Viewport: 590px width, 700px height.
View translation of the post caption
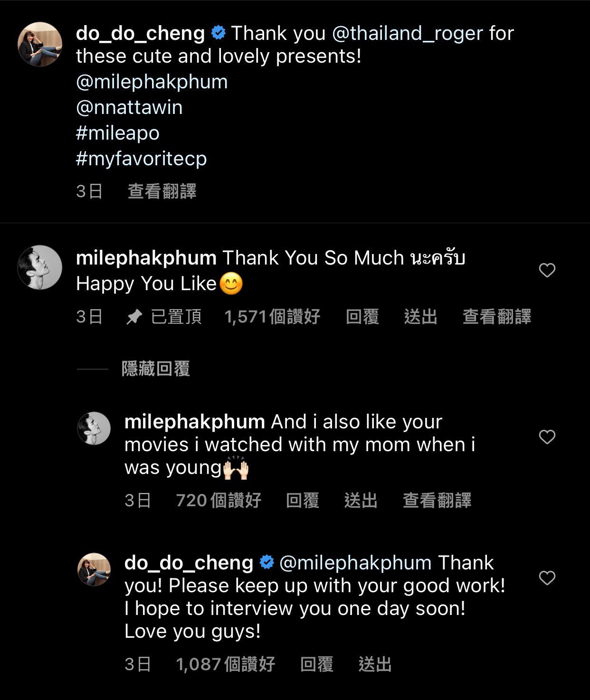162,191
